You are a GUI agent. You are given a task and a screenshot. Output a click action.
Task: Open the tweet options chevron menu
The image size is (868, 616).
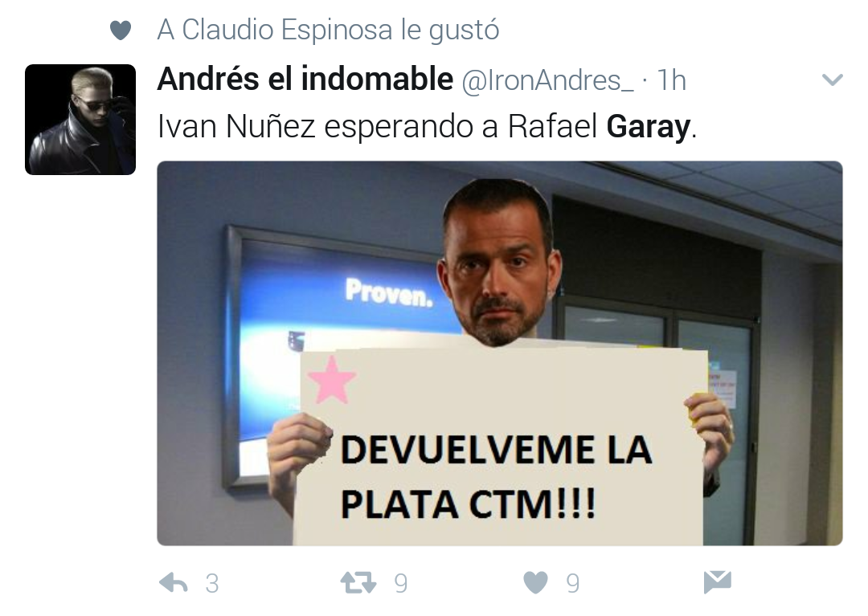(832, 80)
